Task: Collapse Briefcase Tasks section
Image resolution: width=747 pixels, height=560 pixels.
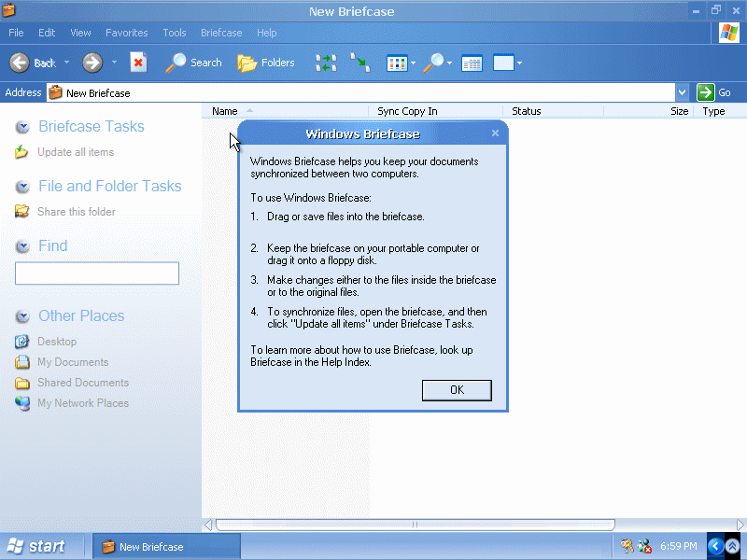Action: [22, 127]
